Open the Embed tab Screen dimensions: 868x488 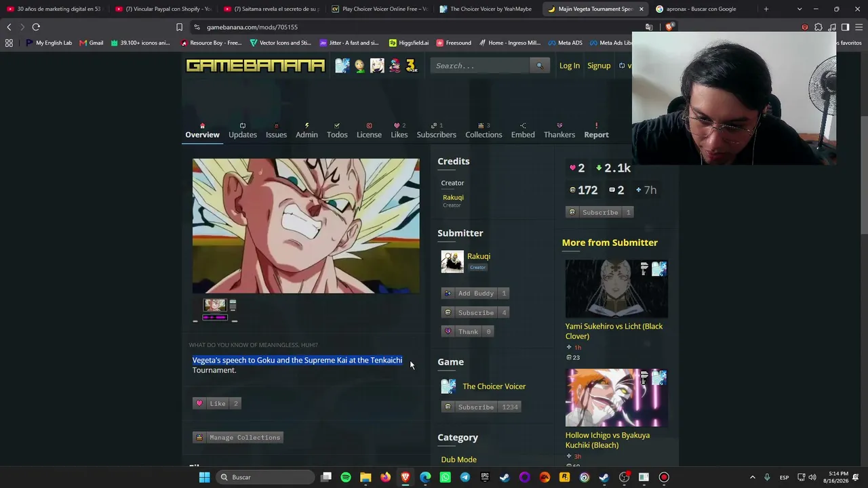523,131
